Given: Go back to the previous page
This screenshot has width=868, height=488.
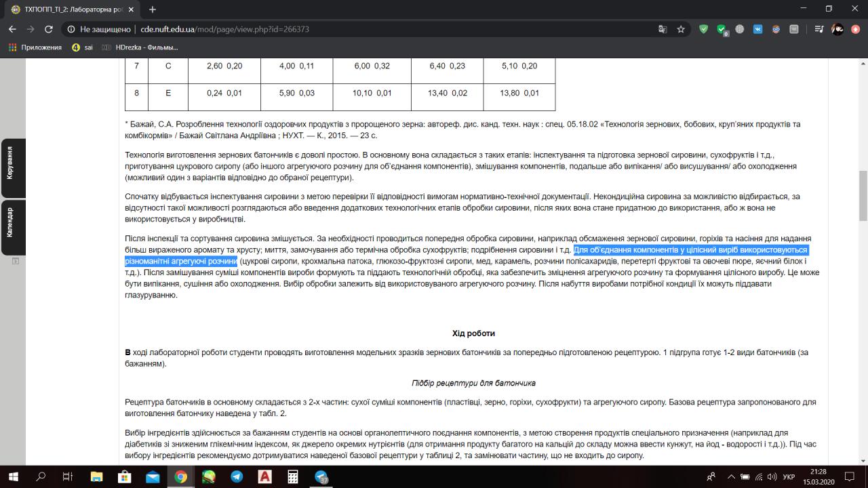Looking at the screenshot, I should (12, 29).
